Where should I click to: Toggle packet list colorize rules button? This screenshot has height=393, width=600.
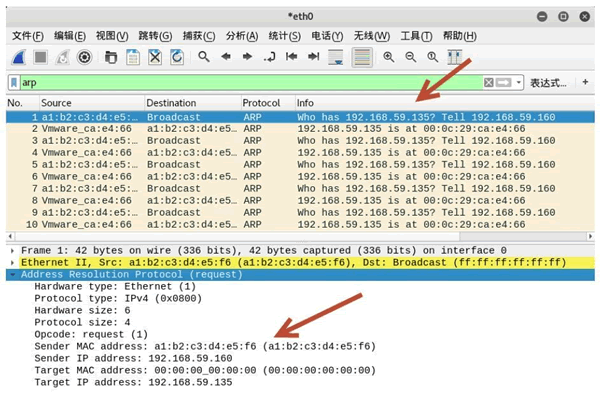[x=362, y=57]
